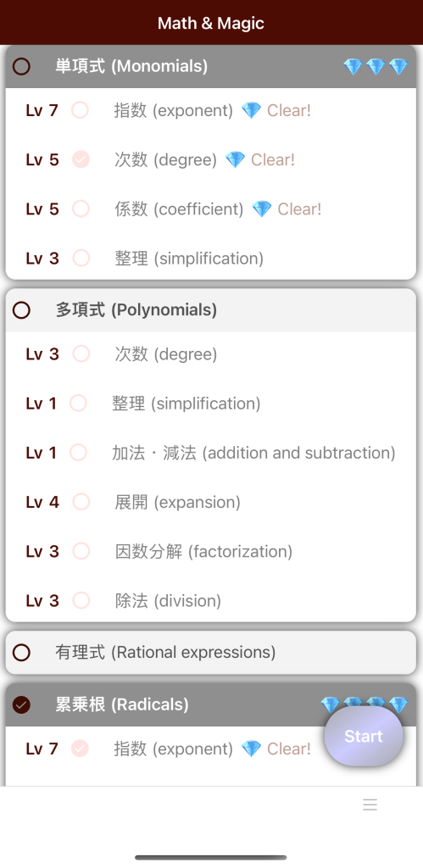
Task: Collapse the Monomials section header
Action: pyautogui.click(x=211, y=66)
